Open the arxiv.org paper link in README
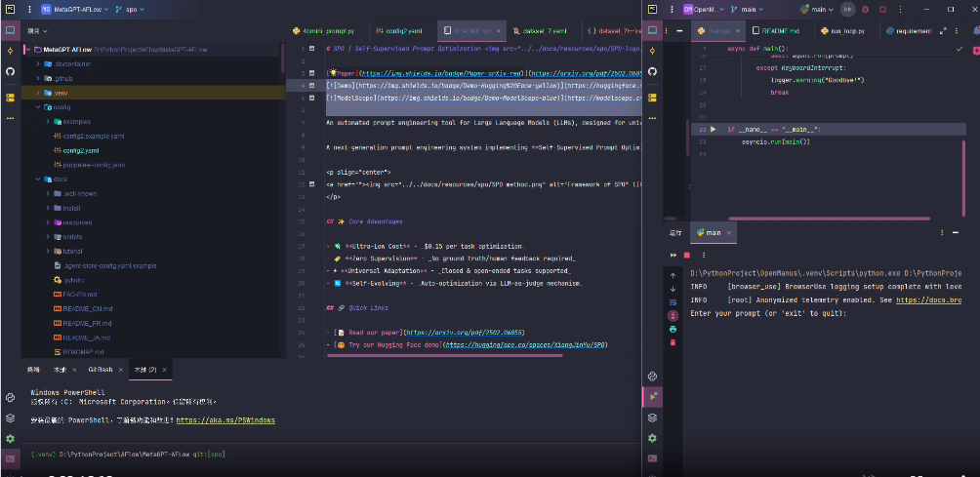Image resolution: width=980 pixels, height=477 pixels. tap(462, 333)
